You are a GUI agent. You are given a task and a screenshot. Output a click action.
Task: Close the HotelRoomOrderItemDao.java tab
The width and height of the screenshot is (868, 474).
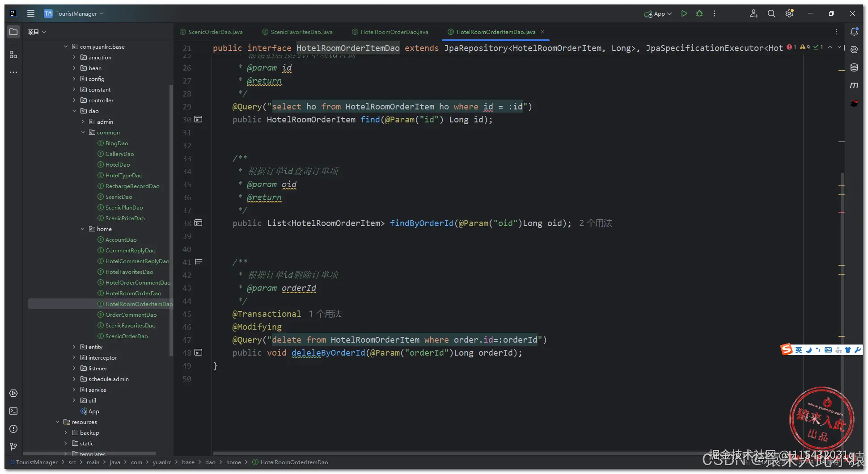pyautogui.click(x=542, y=32)
